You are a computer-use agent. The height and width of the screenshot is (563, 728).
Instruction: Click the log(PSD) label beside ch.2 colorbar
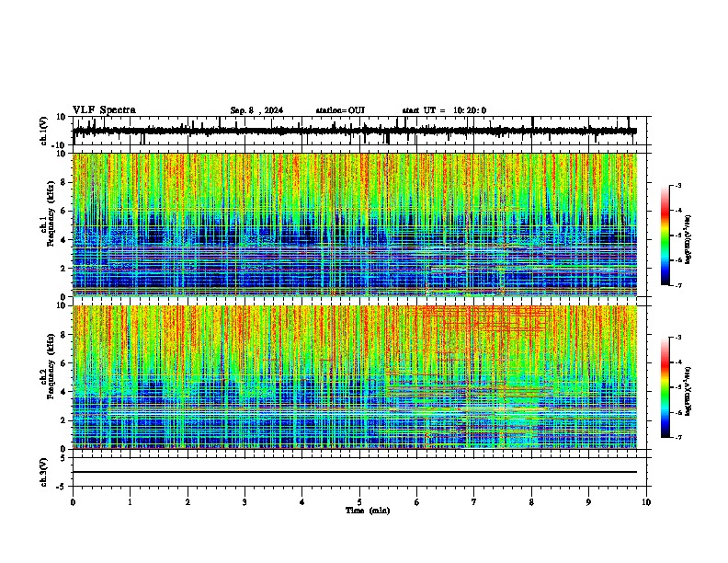click(688, 391)
